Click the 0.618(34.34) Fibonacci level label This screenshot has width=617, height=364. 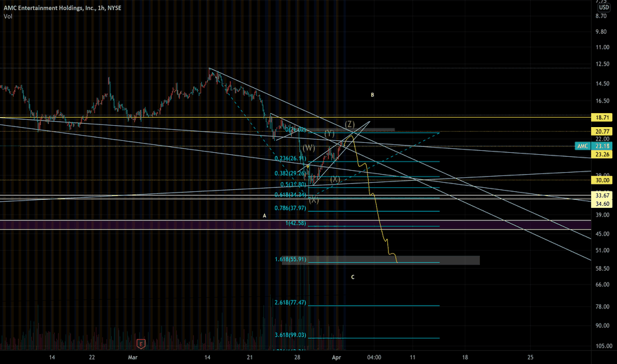point(291,195)
